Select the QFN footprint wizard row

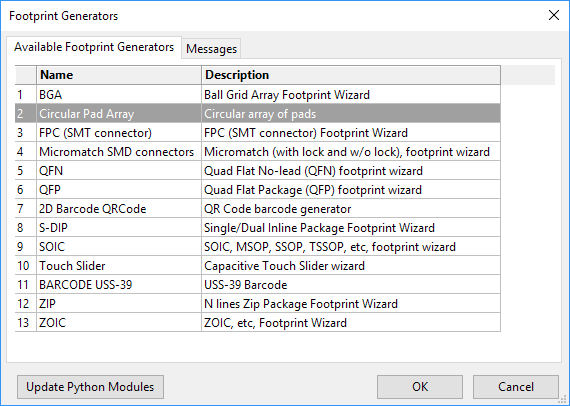pos(258,171)
